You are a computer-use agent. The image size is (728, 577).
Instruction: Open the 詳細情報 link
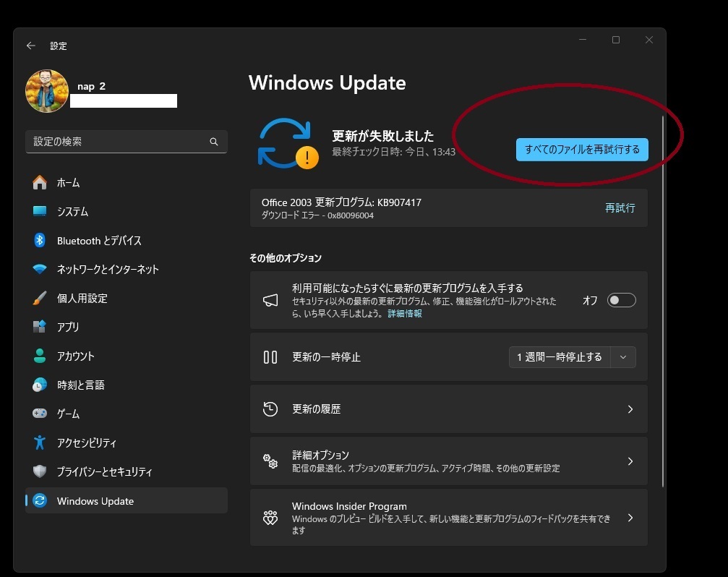(x=405, y=314)
